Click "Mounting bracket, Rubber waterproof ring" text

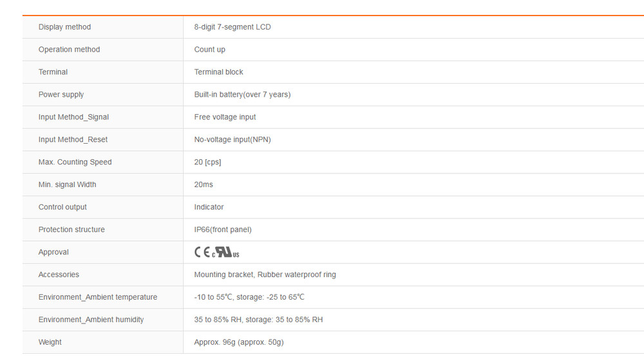(x=265, y=275)
